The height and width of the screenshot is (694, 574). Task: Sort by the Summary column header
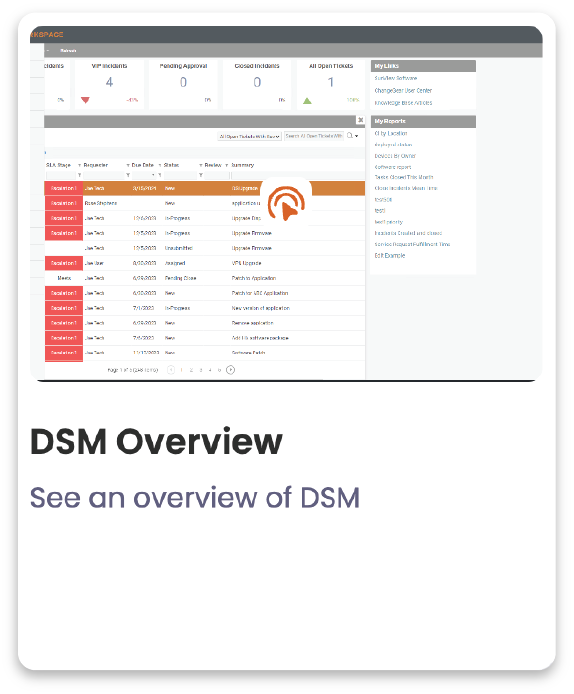click(243, 165)
